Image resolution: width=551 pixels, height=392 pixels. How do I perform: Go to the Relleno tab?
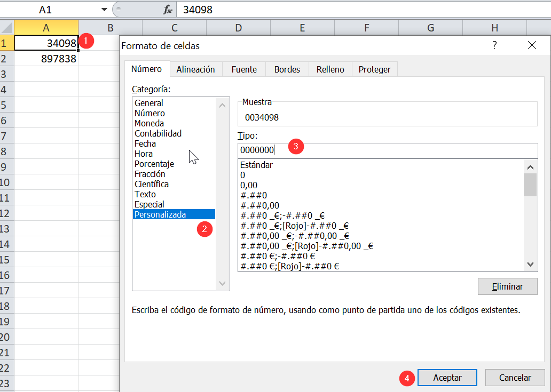330,69
